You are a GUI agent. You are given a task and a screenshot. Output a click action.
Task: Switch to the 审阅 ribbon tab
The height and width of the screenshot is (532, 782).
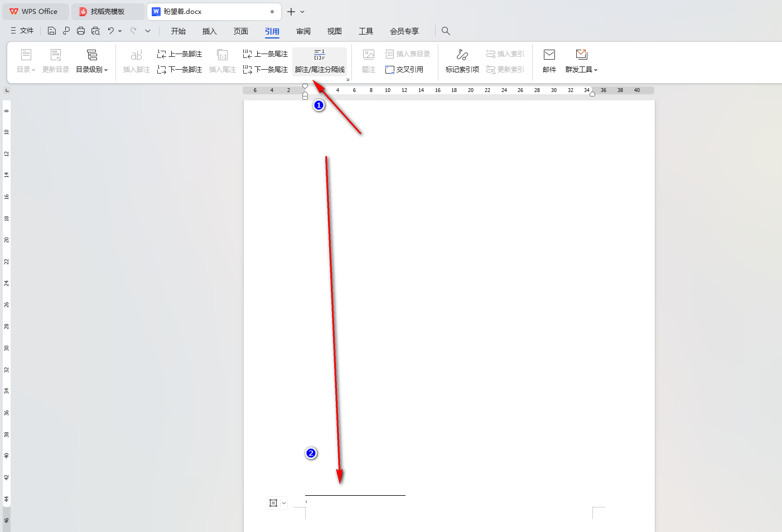[303, 31]
